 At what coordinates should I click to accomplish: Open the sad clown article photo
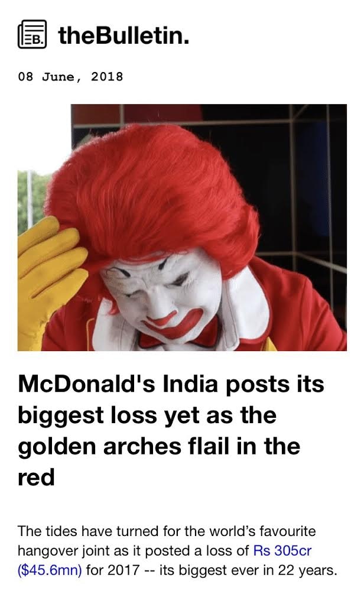pyautogui.click(x=182, y=228)
